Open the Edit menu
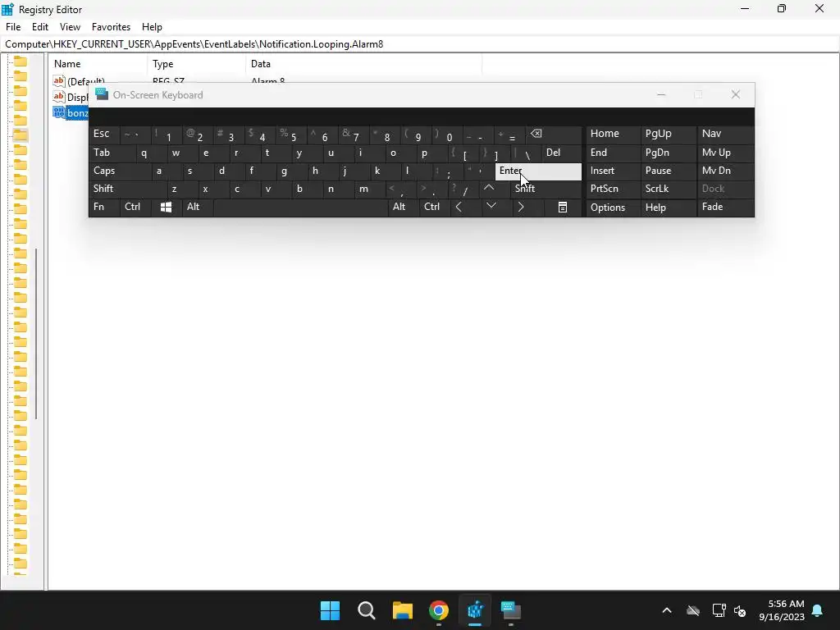Screen dimensions: 840x630 click(x=40, y=27)
